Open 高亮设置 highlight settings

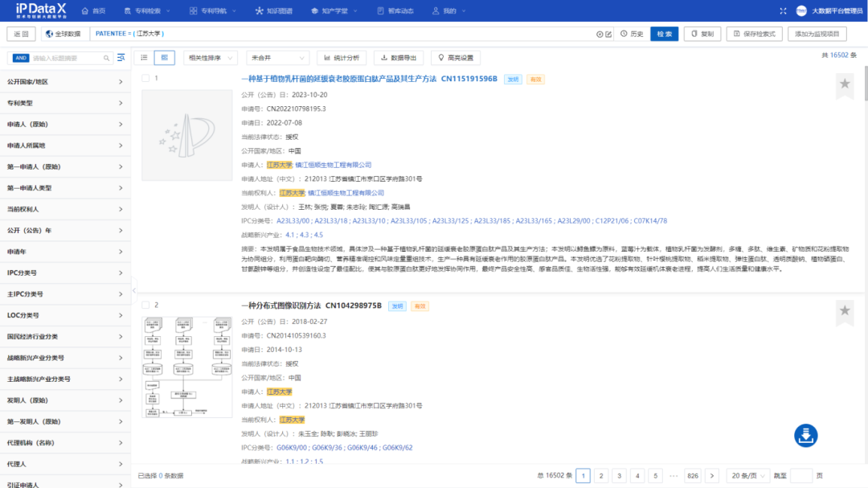456,58
